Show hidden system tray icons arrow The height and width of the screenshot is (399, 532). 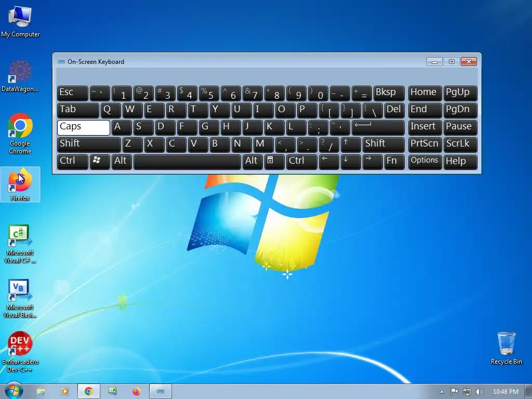[x=442, y=392]
